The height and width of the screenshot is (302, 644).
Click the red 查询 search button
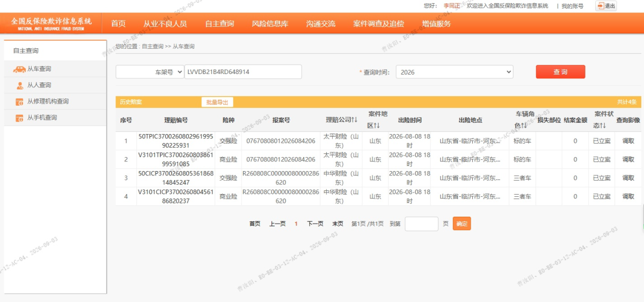560,72
